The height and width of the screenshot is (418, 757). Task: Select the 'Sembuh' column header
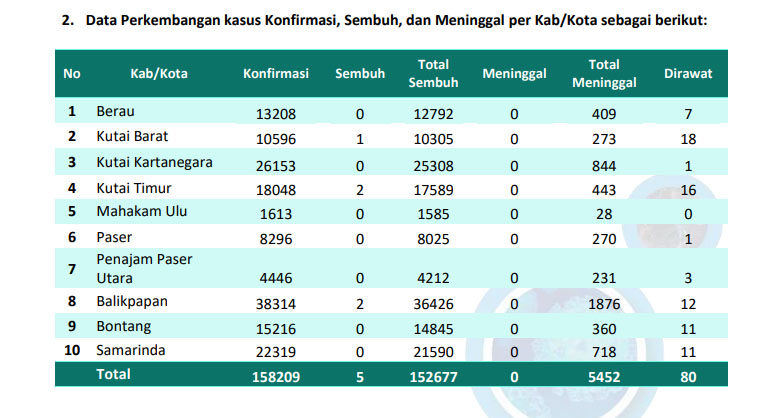[360, 73]
